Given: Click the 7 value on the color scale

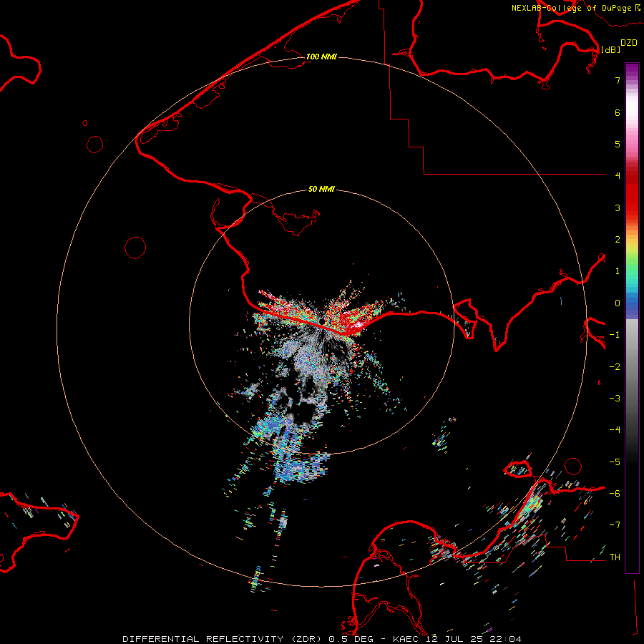Looking at the screenshot, I should 618,80.
